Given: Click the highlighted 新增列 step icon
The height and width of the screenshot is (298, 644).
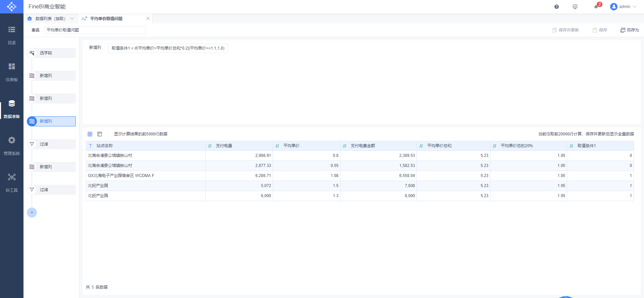Looking at the screenshot, I should [32, 121].
